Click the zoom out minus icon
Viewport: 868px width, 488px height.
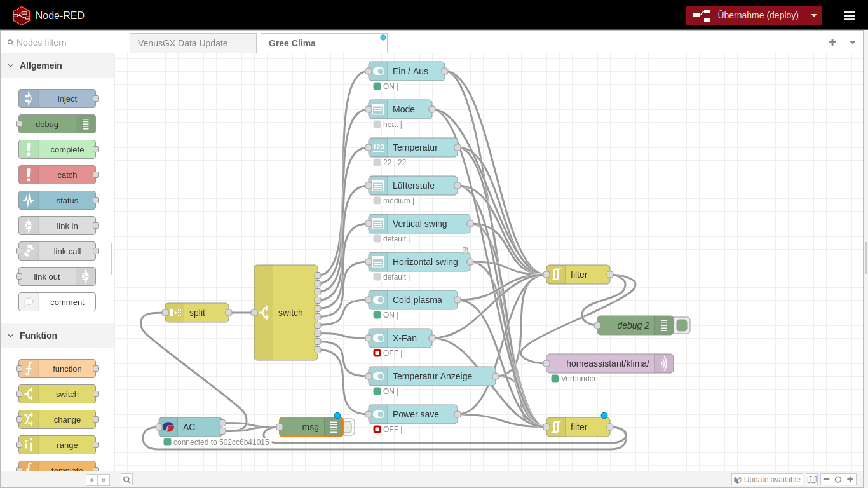tap(826, 480)
